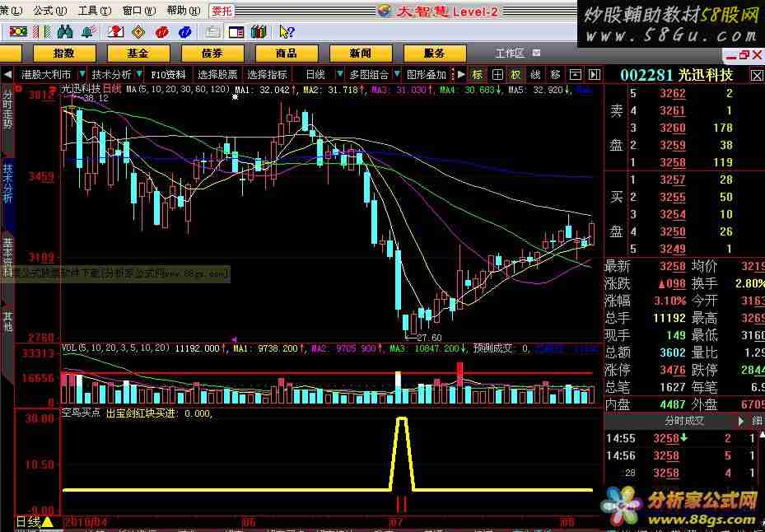Click the grey printer icon

[212, 32]
